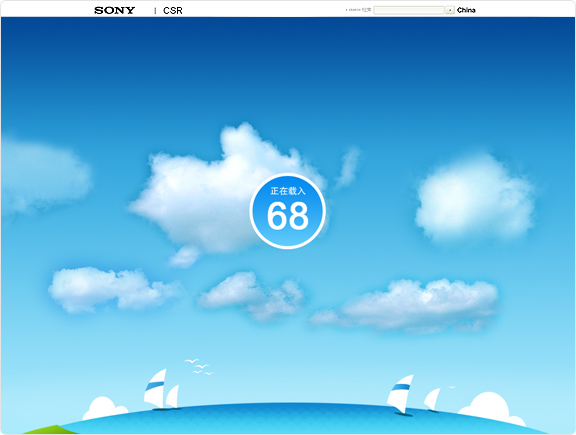Screen dimensions: 576x435
Task: Select the China region label
Action: coord(466,10)
